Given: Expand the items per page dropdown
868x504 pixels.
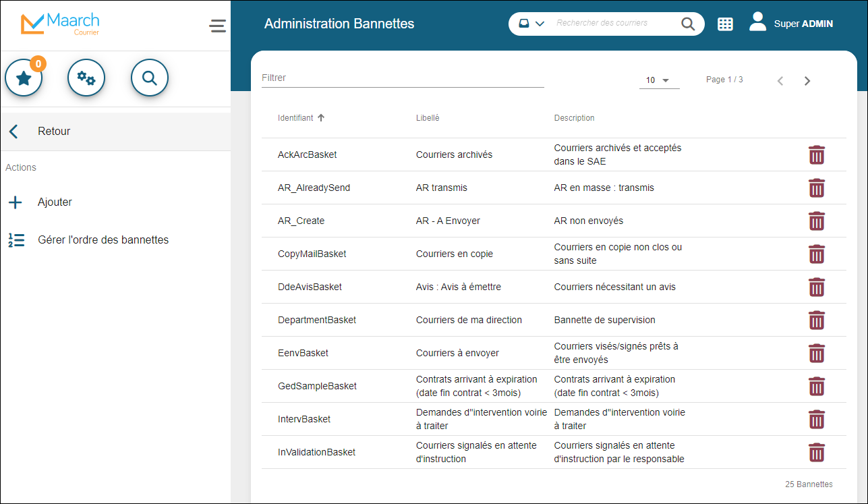Looking at the screenshot, I should [x=658, y=80].
